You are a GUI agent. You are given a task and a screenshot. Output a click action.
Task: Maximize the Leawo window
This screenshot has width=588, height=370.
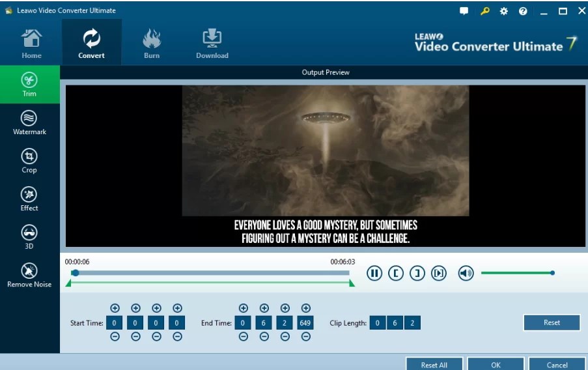pos(563,11)
